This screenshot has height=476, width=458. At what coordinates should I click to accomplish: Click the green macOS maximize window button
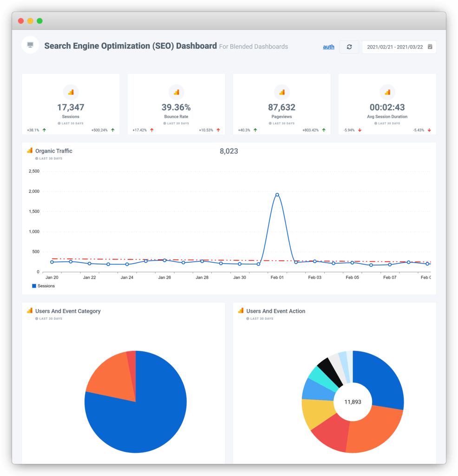pos(39,21)
